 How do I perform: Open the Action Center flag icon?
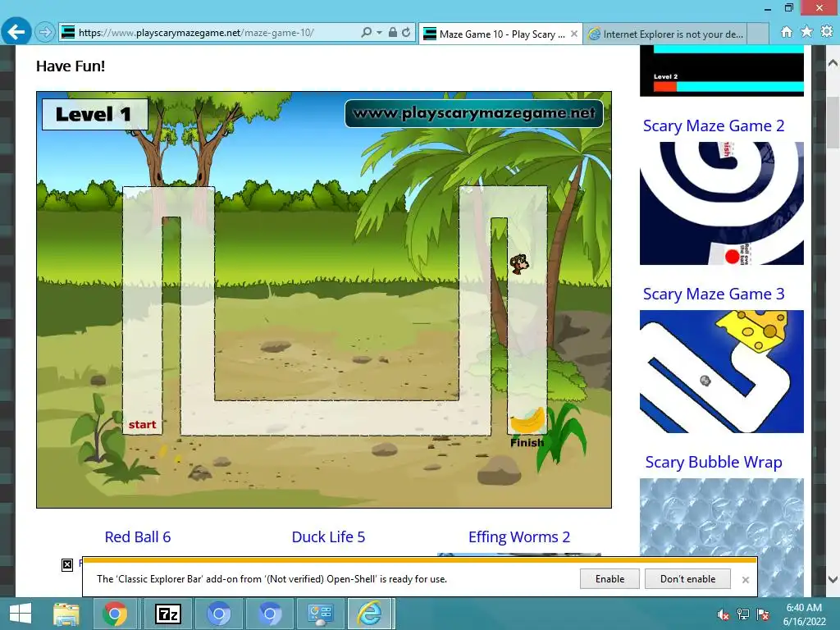click(763, 614)
